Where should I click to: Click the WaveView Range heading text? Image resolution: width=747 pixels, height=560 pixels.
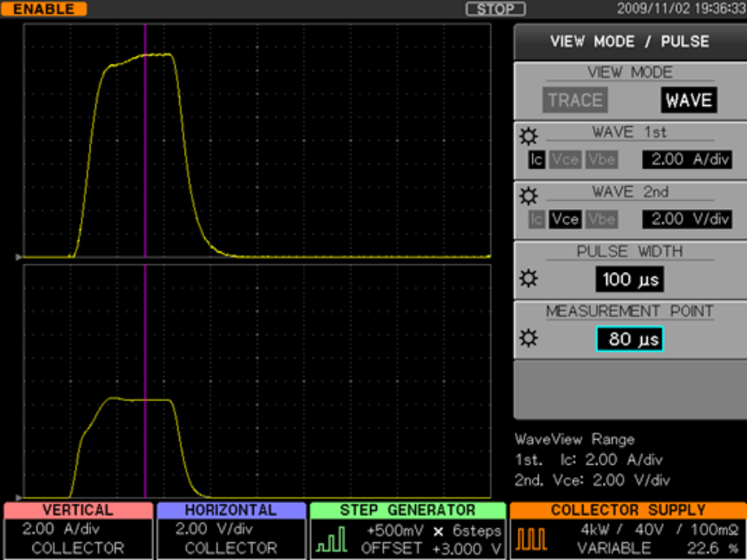pyautogui.click(x=574, y=439)
